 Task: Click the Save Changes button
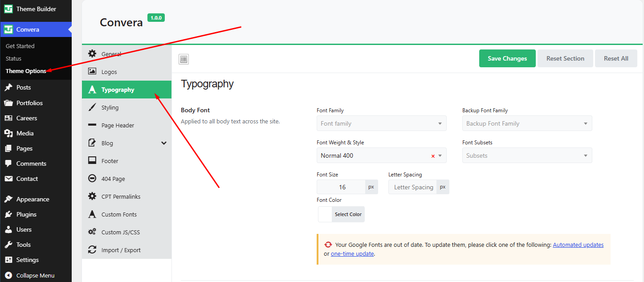tap(507, 58)
